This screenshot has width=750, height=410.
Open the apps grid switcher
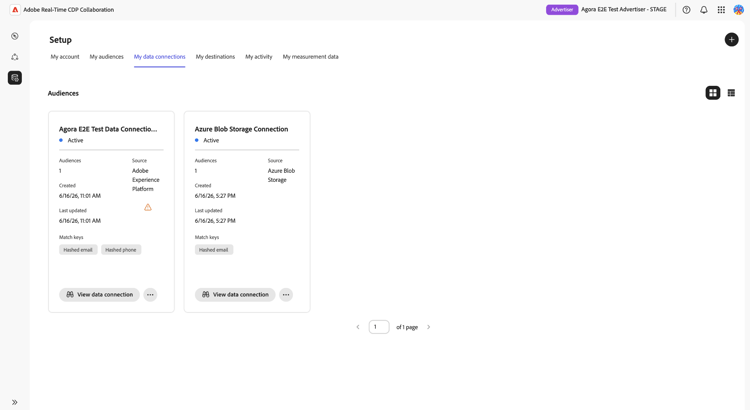(721, 10)
